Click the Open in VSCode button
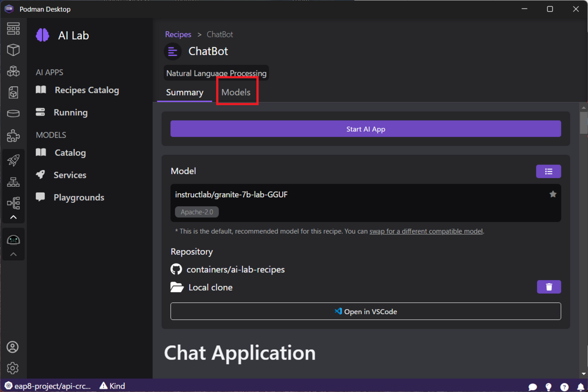 [x=366, y=311]
